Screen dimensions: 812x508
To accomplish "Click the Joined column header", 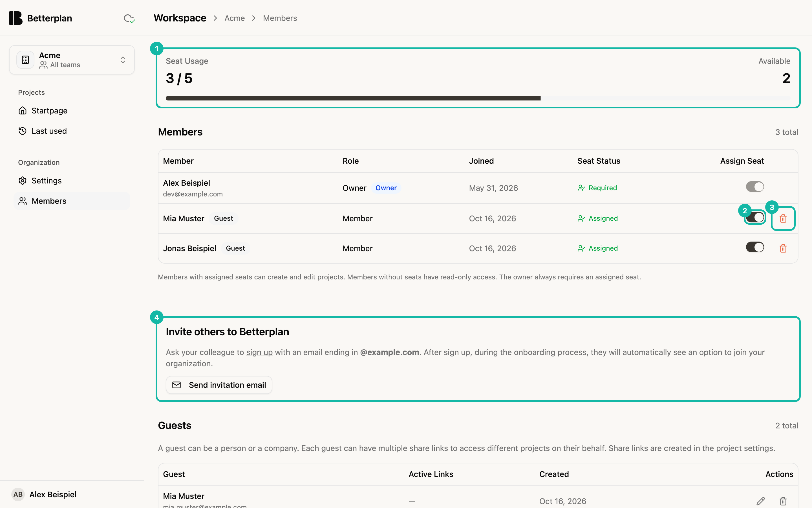I will pyautogui.click(x=481, y=161).
